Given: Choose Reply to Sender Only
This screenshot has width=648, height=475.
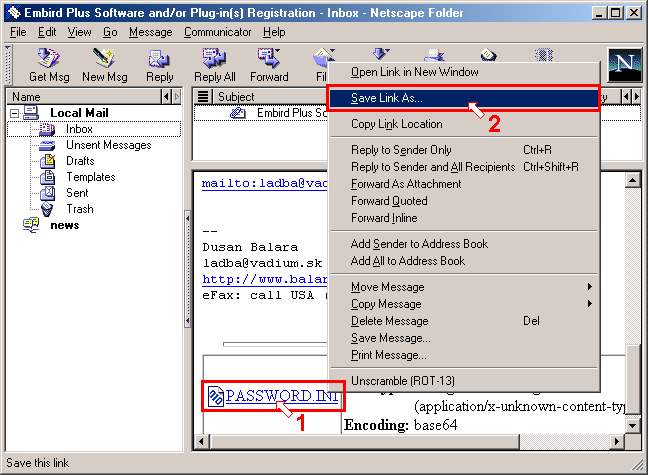Looking at the screenshot, I should click(465, 150).
